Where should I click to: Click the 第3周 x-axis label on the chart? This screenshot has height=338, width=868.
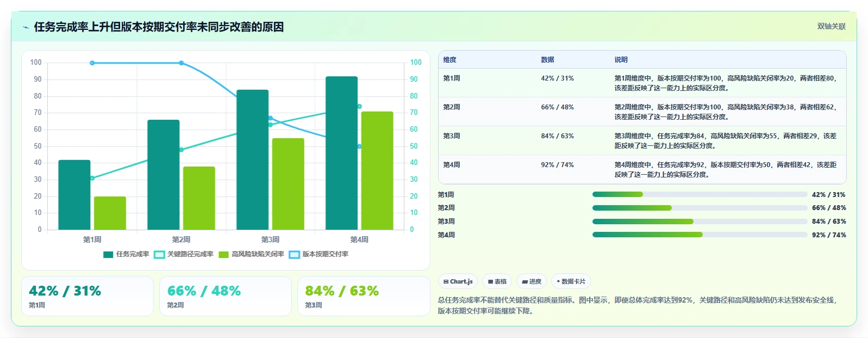270,239
